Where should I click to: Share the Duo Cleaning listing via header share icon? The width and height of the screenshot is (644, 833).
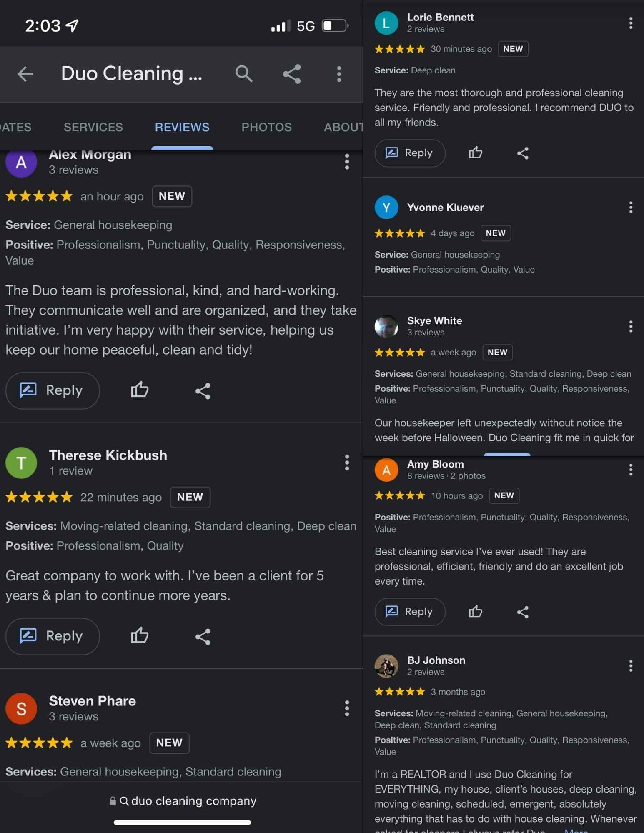pos(291,74)
